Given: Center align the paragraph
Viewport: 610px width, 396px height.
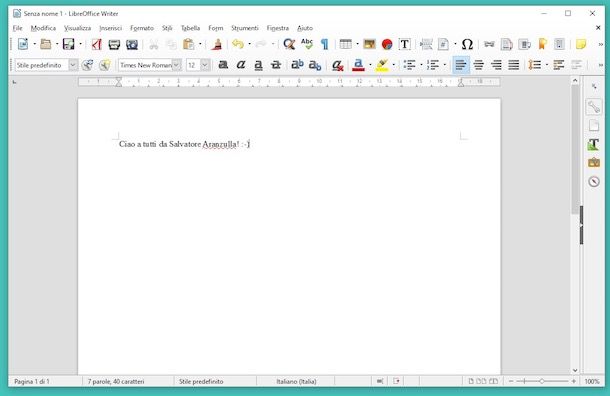Looking at the screenshot, I should 479,65.
